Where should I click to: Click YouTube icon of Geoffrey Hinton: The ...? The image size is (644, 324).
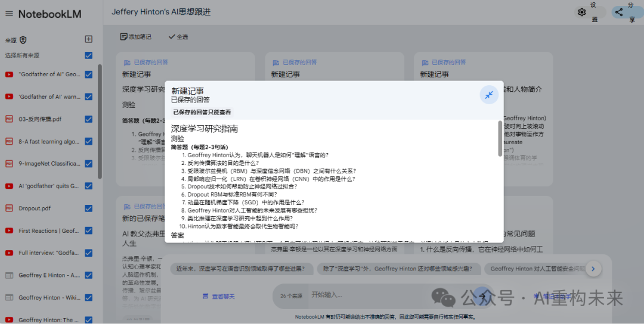point(9,320)
